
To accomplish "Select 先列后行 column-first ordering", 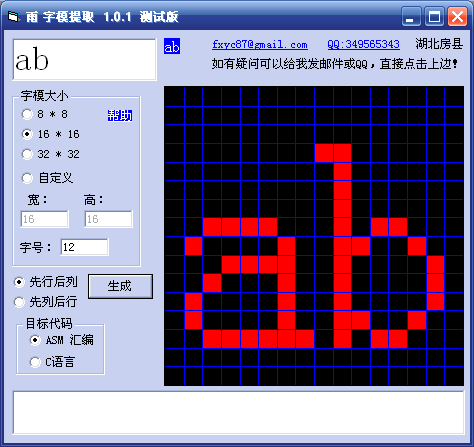I will click(46, 302).
